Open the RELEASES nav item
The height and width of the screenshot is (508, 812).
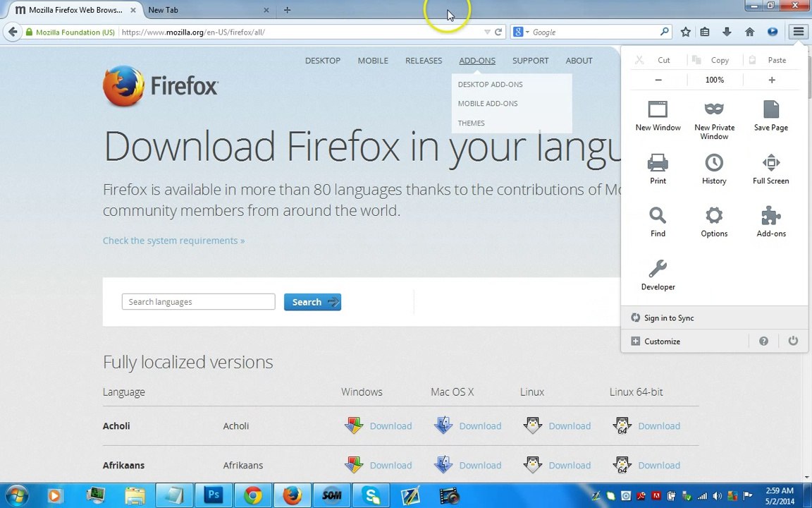point(424,61)
